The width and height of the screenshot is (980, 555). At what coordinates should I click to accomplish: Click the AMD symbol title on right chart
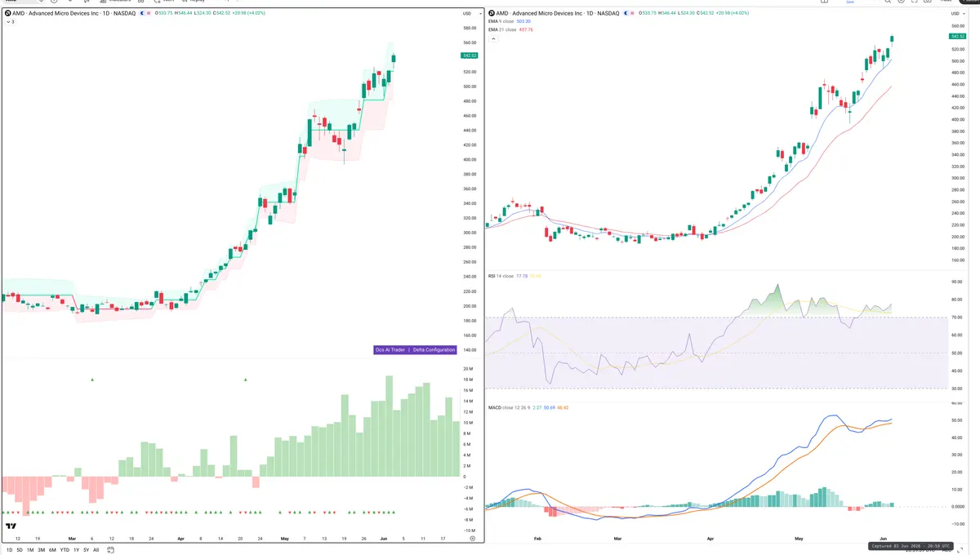point(559,13)
